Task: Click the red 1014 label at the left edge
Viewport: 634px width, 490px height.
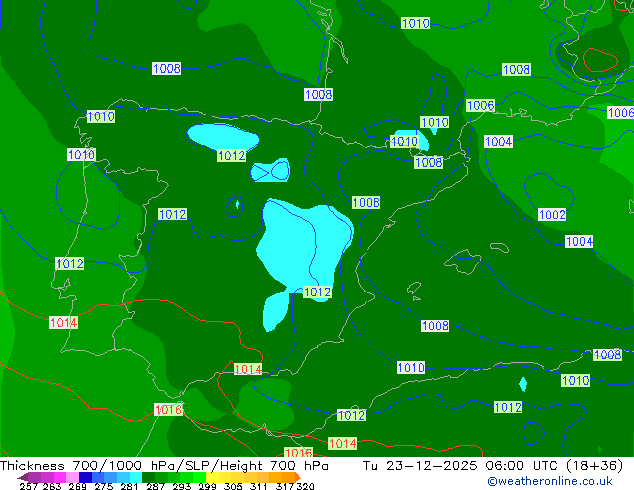Action: [63, 323]
